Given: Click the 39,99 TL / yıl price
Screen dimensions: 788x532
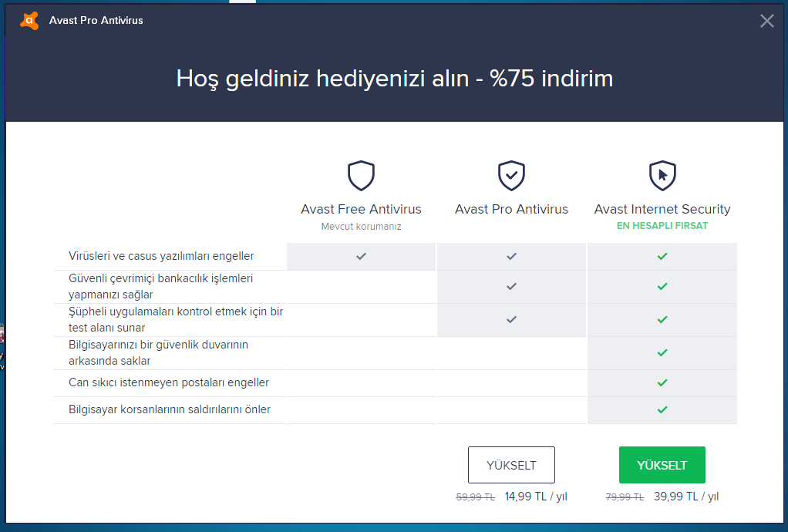Looking at the screenshot, I should click(x=686, y=497).
